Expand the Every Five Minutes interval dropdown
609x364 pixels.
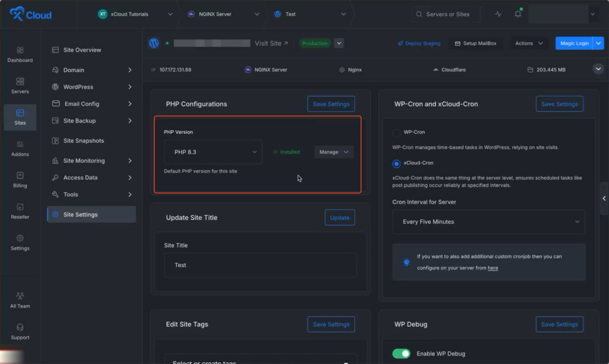pos(488,222)
